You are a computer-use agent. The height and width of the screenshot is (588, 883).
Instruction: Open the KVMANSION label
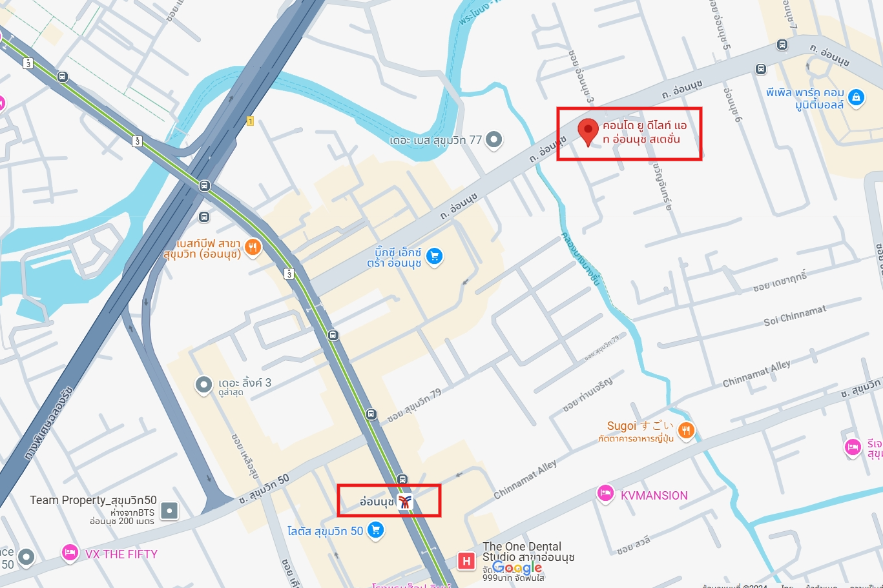point(654,496)
